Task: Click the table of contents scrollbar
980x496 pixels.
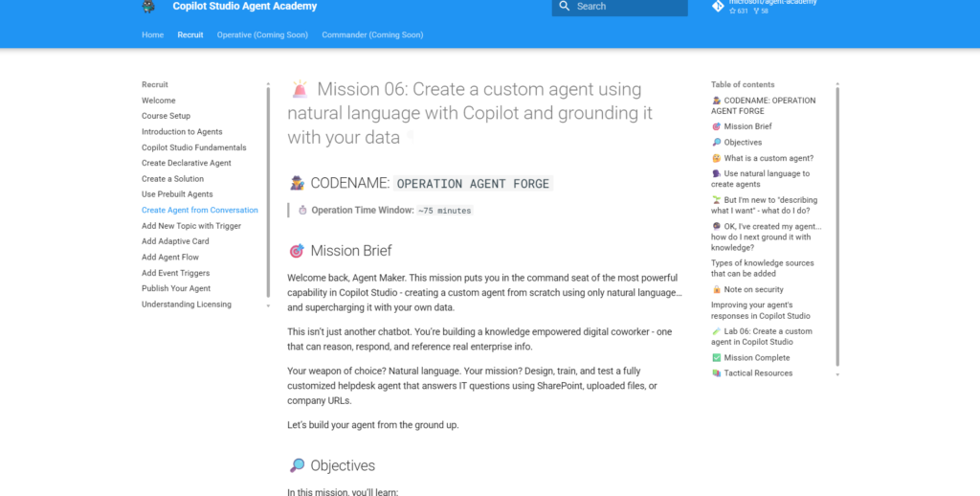Action: (837, 226)
